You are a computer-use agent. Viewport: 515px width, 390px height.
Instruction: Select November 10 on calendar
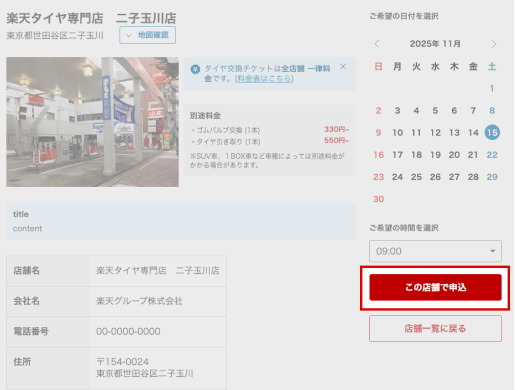(397, 133)
